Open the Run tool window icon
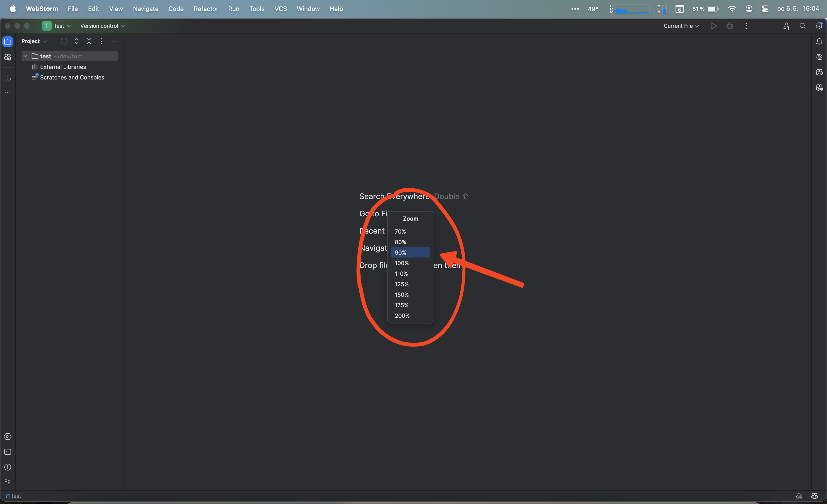The height and width of the screenshot is (504, 827). click(7, 436)
